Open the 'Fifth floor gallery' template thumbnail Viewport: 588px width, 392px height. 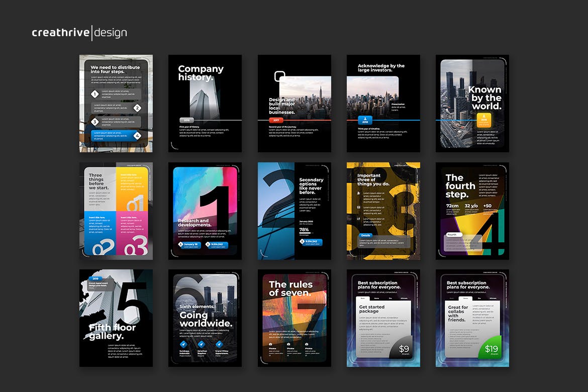pyautogui.click(x=116, y=318)
